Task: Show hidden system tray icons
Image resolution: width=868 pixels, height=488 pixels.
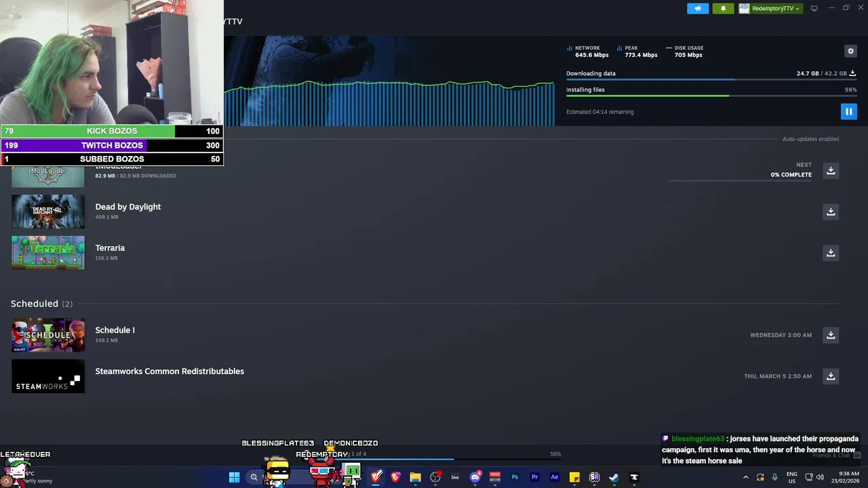Action: coord(746,477)
